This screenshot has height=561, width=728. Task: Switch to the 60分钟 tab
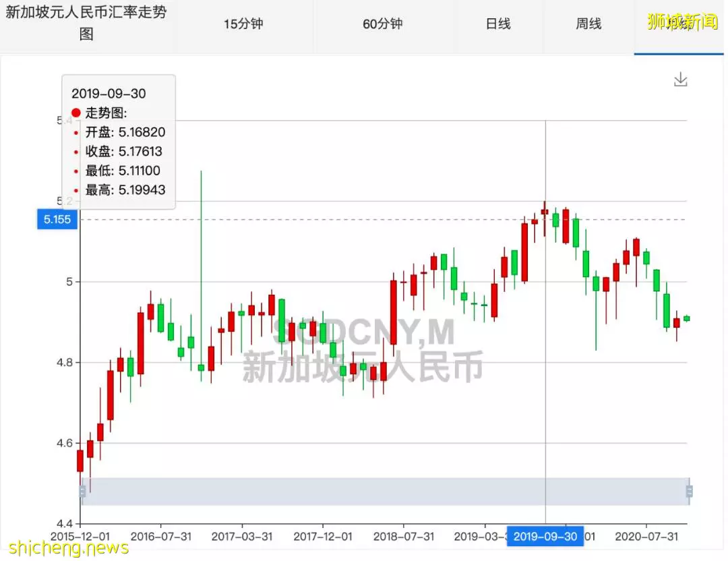383,24
